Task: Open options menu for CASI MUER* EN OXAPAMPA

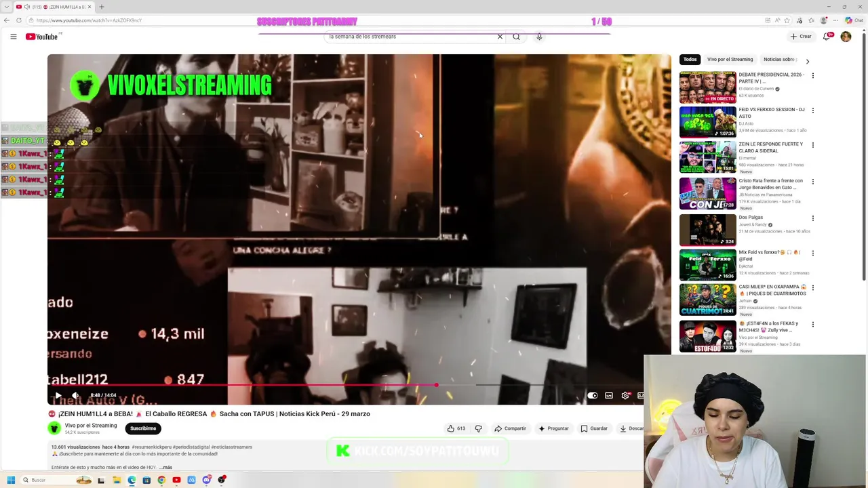Action: (x=813, y=288)
